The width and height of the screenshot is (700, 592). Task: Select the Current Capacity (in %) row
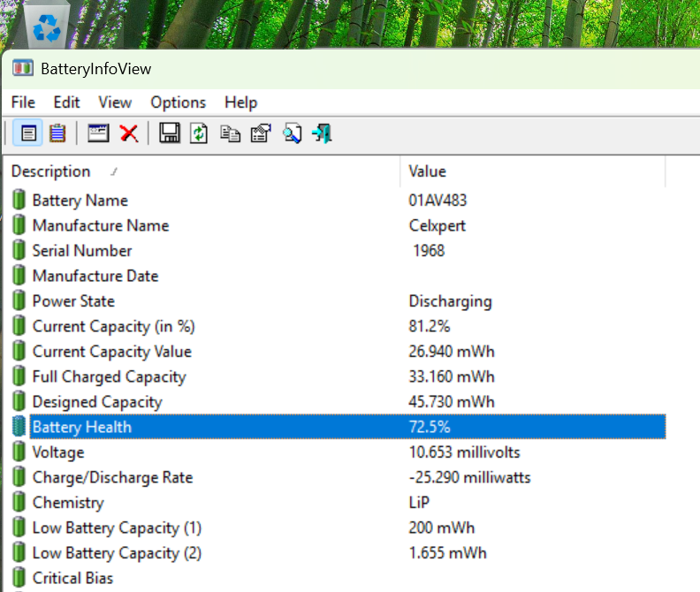pos(339,326)
